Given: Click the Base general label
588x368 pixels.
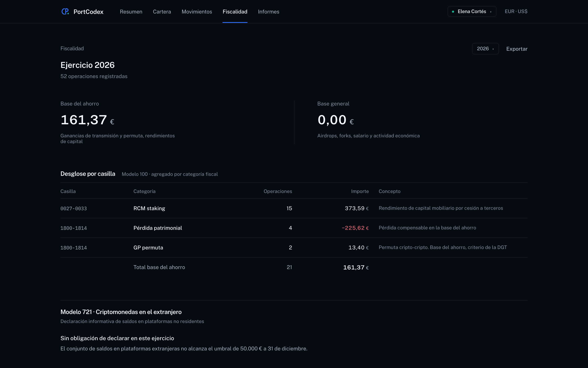Looking at the screenshot, I should (333, 104).
